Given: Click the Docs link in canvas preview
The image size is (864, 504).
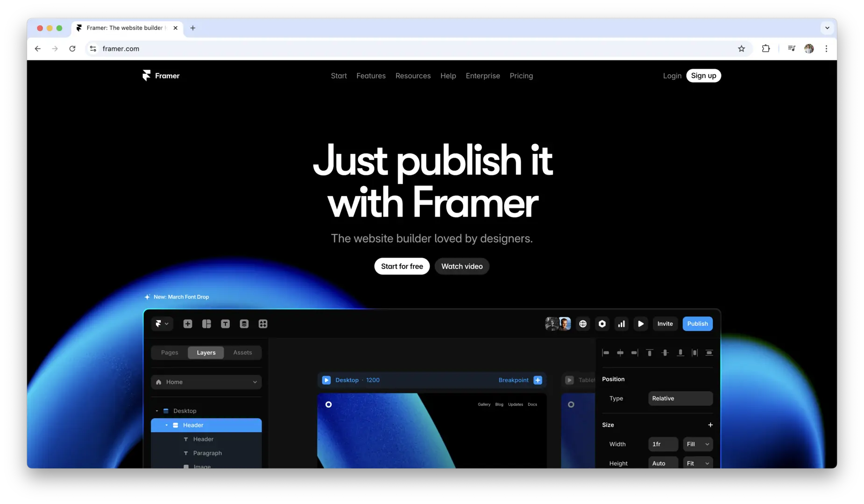Looking at the screenshot, I should point(532,405).
